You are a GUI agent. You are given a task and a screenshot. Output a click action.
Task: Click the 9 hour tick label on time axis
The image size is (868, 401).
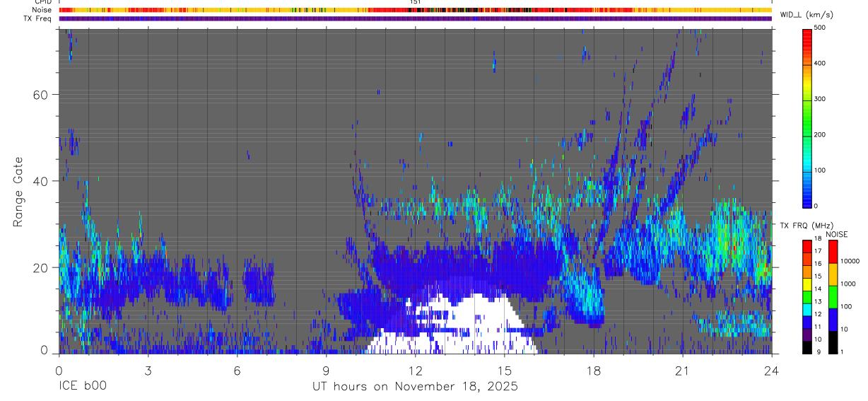(326, 371)
